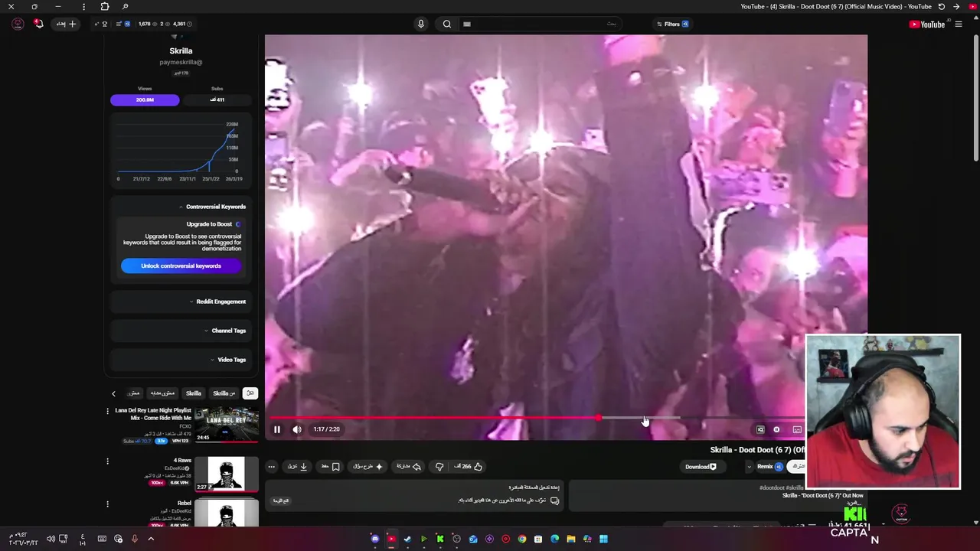Select the 200.9M Views tab
980x551 pixels.
(x=145, y=99)
